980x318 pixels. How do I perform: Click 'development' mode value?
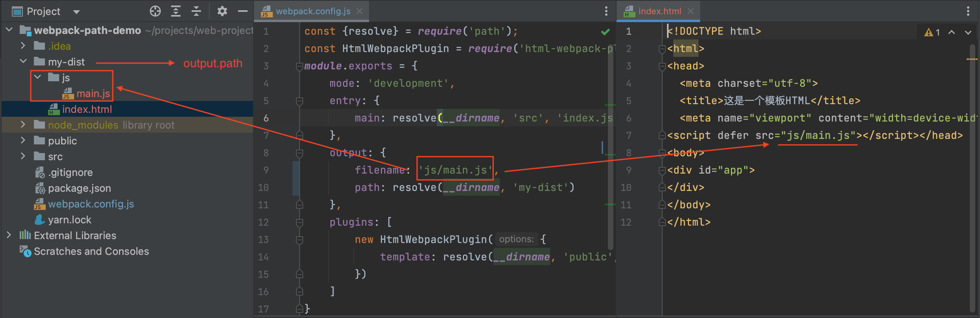click(408, 83)
